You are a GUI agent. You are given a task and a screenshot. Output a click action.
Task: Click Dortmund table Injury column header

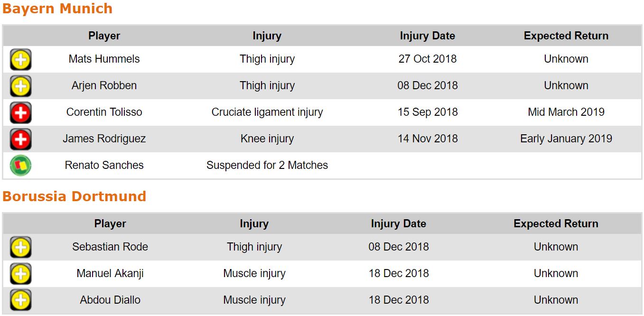[254, 223]
